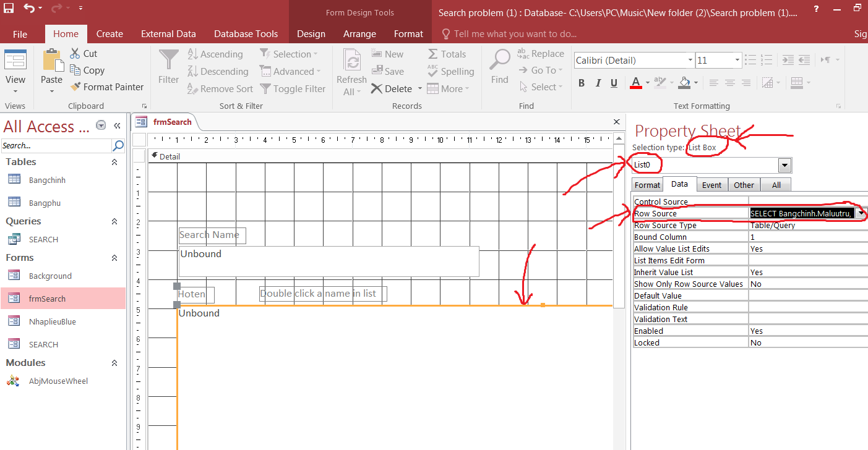The image size is (868, 450).
Task: Run the Spelling check command
Action: tap(450, 72)
